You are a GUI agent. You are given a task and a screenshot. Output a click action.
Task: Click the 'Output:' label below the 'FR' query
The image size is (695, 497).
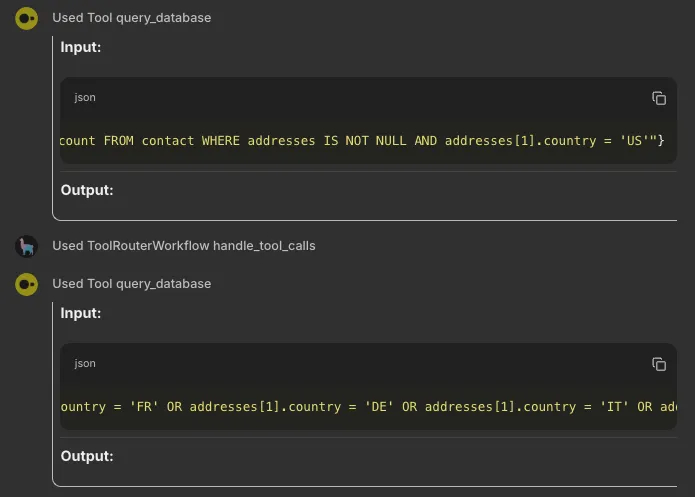click(87, 456)
